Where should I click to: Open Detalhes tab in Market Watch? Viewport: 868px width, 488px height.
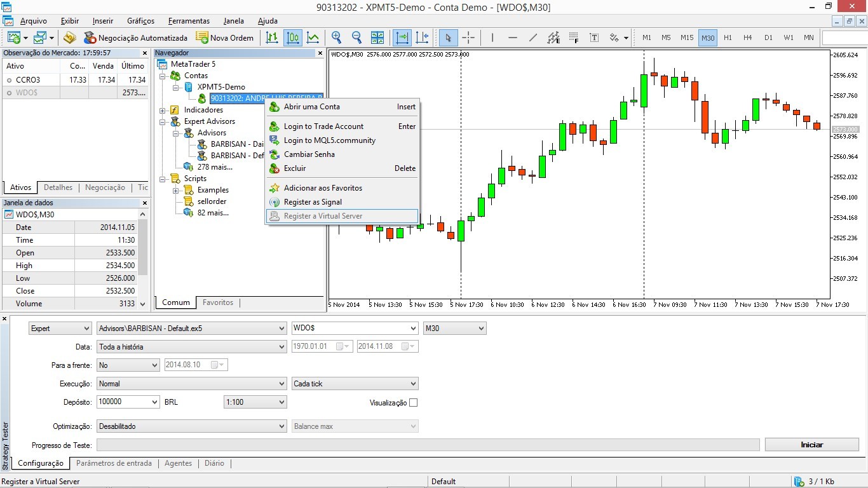click(x=58, y=187)
